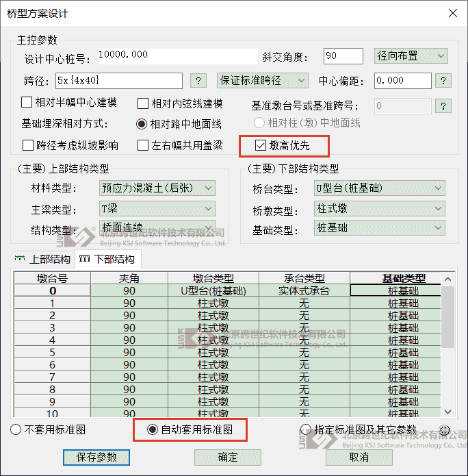Click 桩基础 cell in row 6
The height and width of the screenshot is (476, 468).
tap(395, 364)
